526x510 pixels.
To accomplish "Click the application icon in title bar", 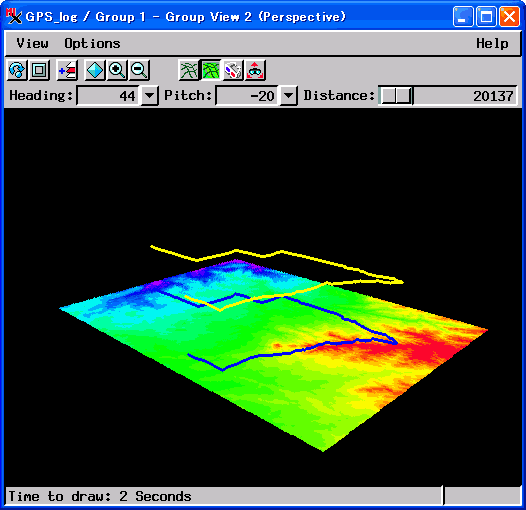I will [x=14, y=16].
